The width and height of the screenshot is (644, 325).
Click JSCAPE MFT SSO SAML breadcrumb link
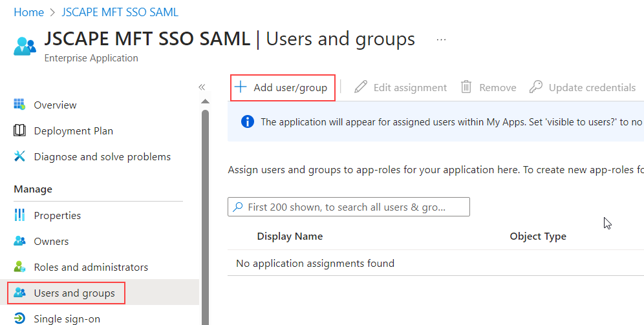[x=120, y=12]
